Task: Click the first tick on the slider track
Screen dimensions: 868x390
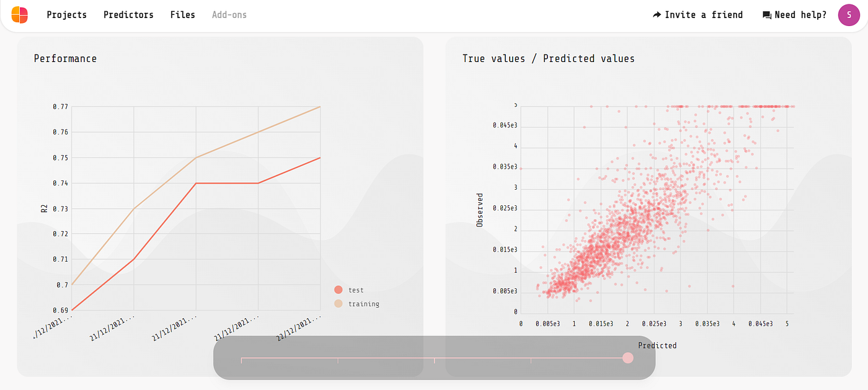Action: click(x=241, y=360)
